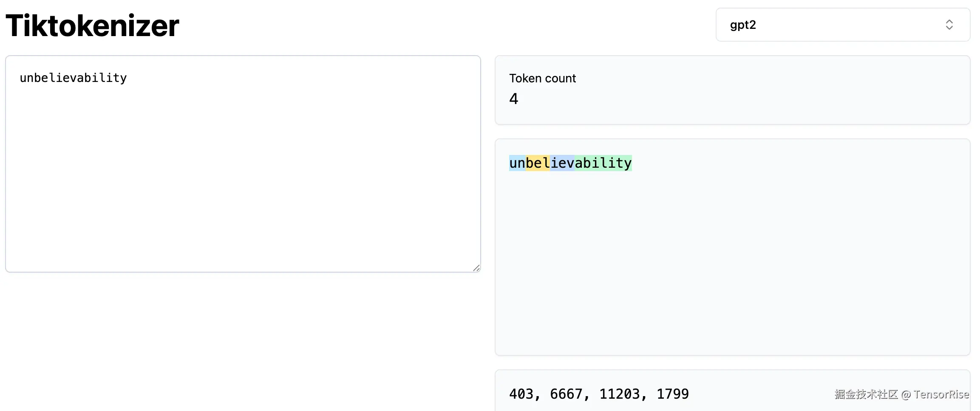Select the yellow 'bel' token highlight
The height and width of the screenshot is (411, 980).
[538, 163]
